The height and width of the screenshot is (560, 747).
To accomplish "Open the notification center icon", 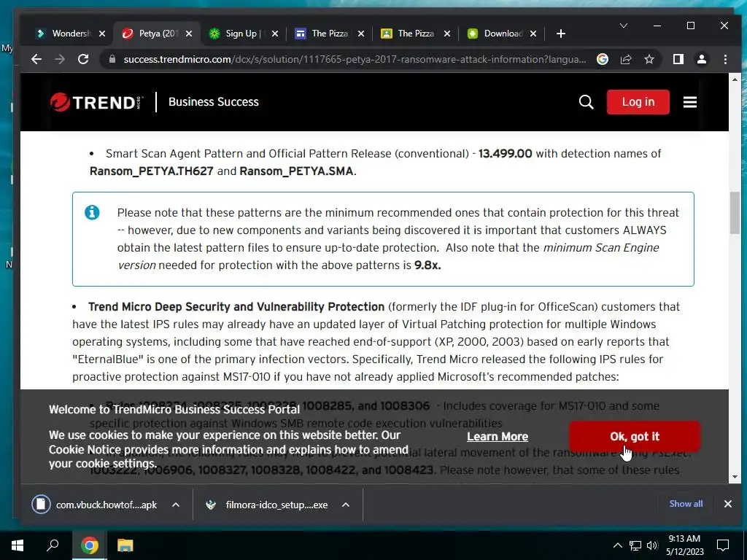I will pos(723,545).
